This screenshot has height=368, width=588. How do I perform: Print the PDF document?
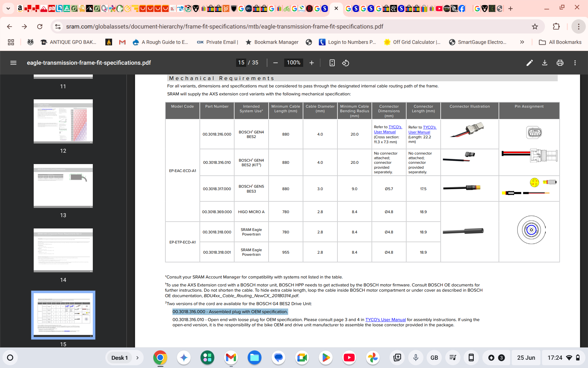tap(560, 63)
